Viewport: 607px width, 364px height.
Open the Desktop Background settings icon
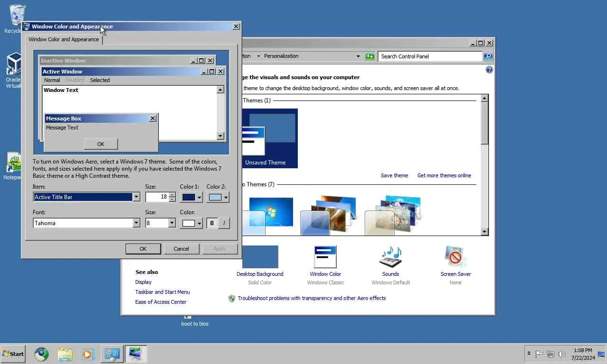point(260,257)
